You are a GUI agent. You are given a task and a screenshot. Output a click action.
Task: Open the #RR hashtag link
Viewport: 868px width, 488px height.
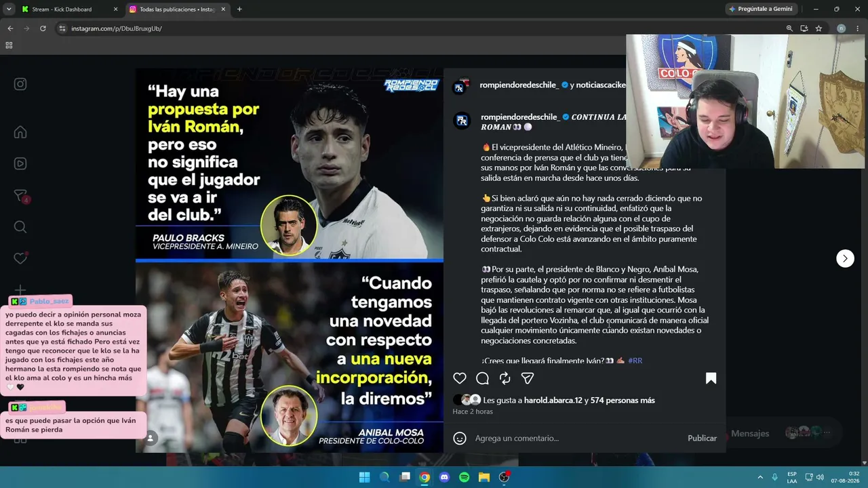click(635, 361)
